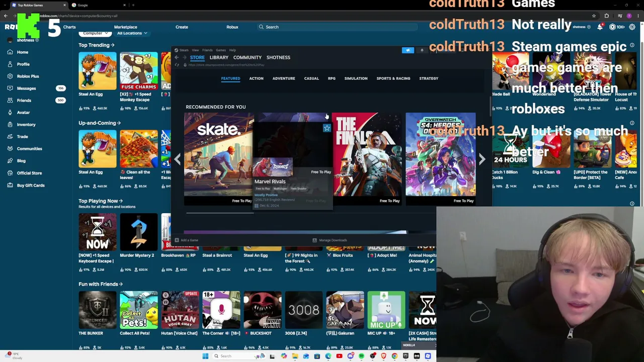
Task: Open Profile in the Roblox sidebar
Action: click(x=23, y=64)
